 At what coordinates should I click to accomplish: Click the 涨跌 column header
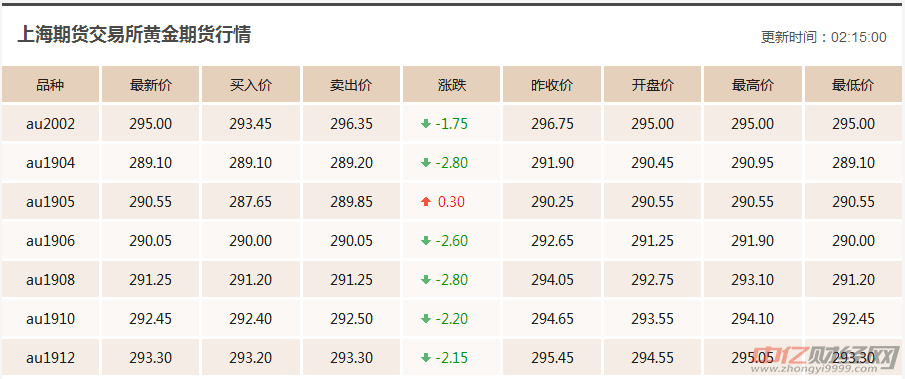pyautogui.click(x=452, y=84)
